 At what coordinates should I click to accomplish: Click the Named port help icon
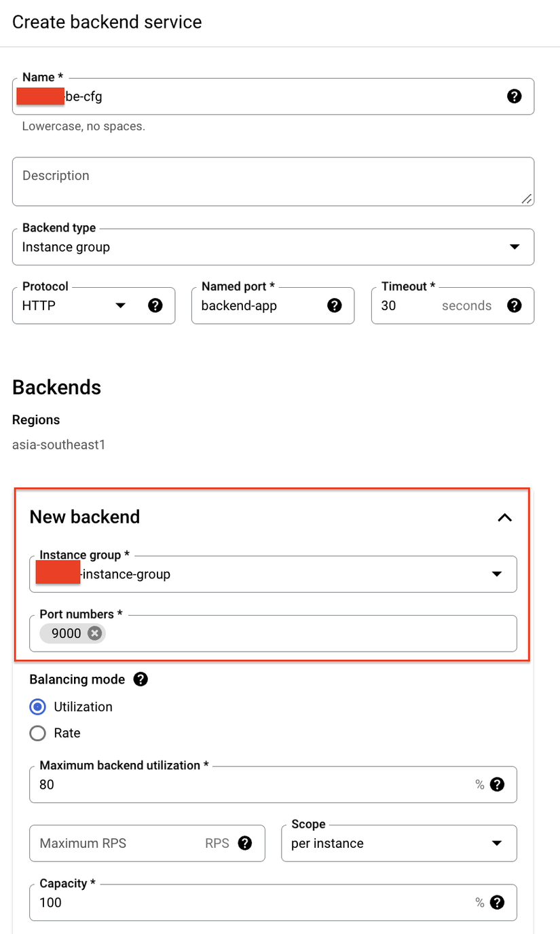pyautogui.click(x=335, y=305)
